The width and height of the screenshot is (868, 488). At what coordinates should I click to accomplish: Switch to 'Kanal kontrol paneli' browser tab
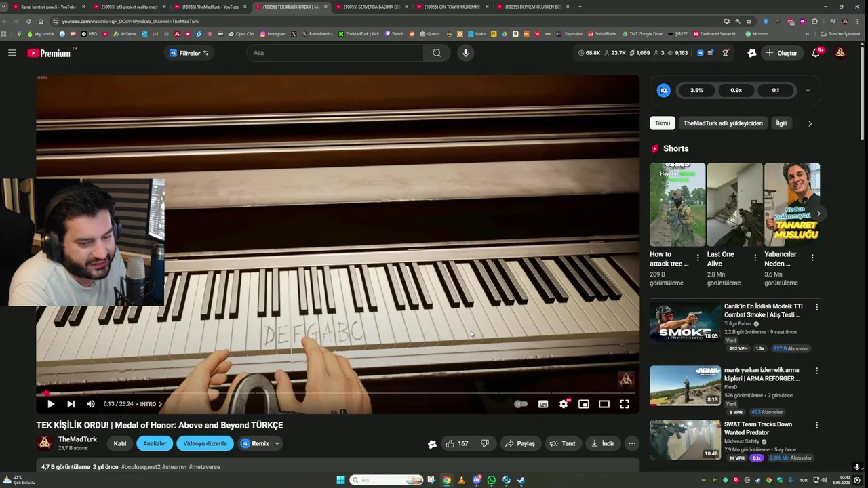click(x=49, y=7)
